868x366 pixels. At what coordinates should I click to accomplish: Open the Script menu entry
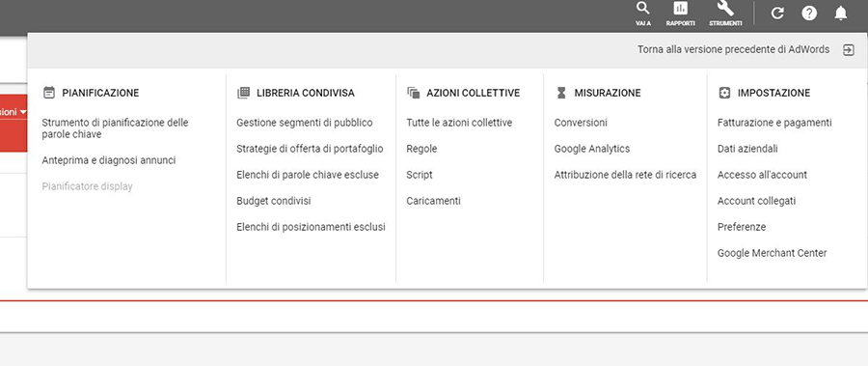420,175
